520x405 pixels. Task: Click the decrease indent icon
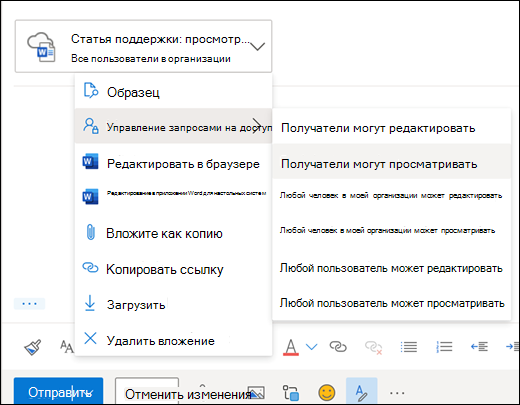pyautogui.click(x=479, y=347)
